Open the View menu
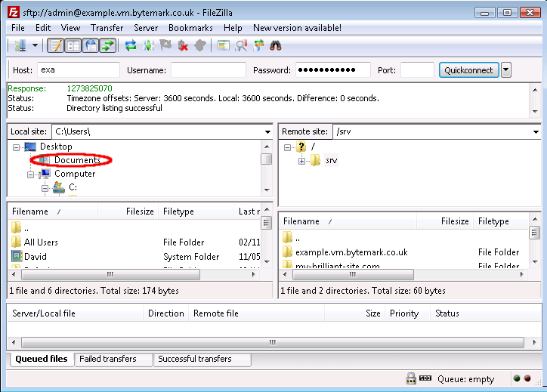Image resolution: width=547 pixels, height=392 pixels. [70, 28]
